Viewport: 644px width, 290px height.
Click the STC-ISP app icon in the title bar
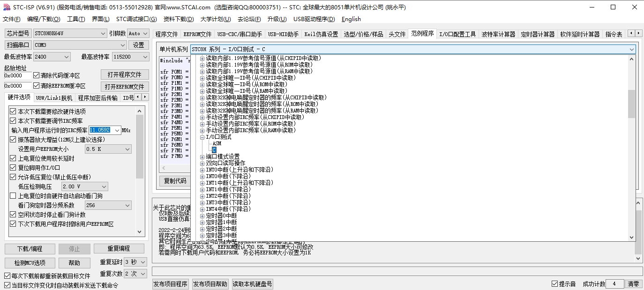(6, 7)
